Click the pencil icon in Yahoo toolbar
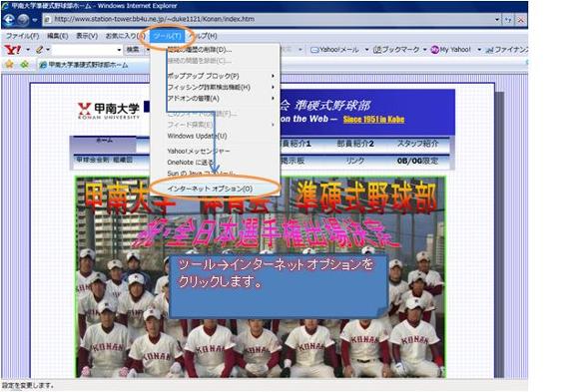Image resolution: width=583 pixels, height=392 pixels. click(x=39, y=50)
